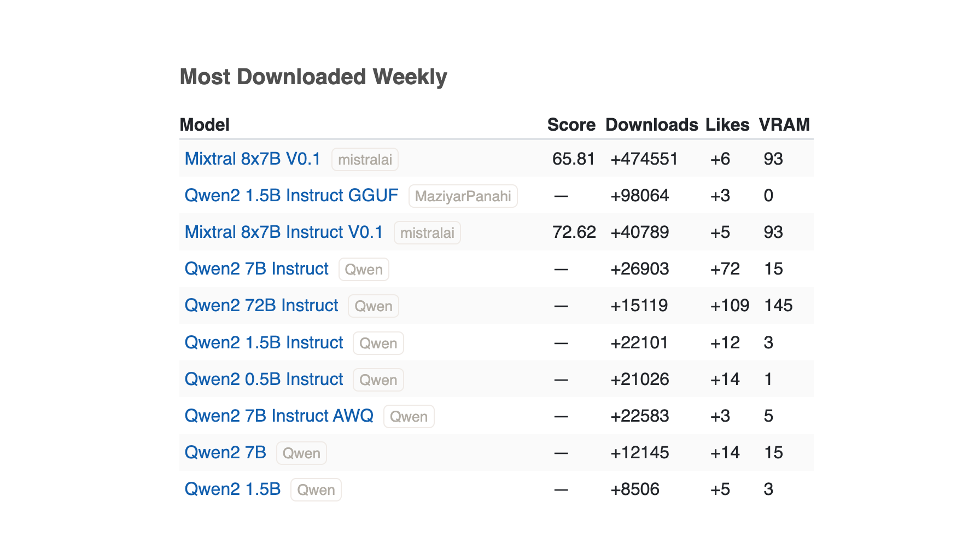980x560 pixels.
Task: Select the score value 72.62
Action: click(574, 232)
